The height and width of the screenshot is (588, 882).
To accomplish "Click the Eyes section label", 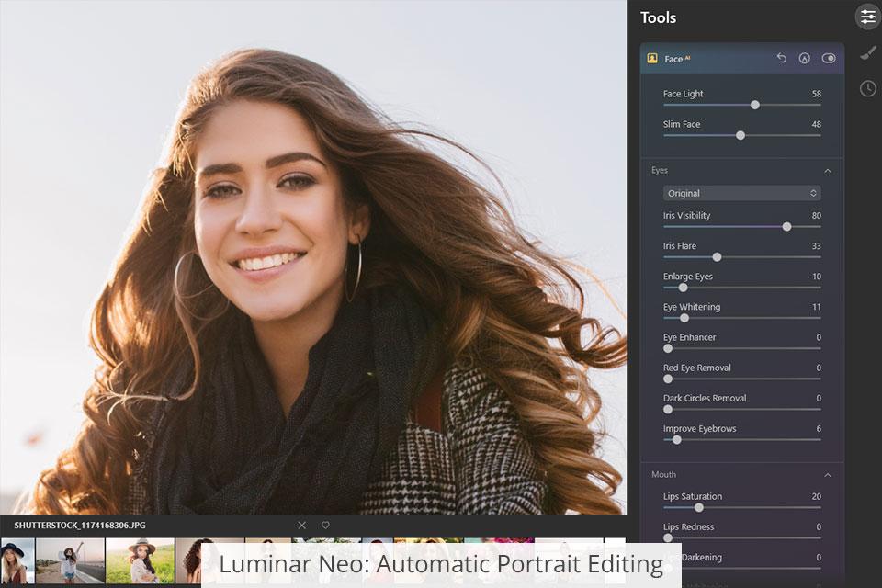I will [660, 170].
